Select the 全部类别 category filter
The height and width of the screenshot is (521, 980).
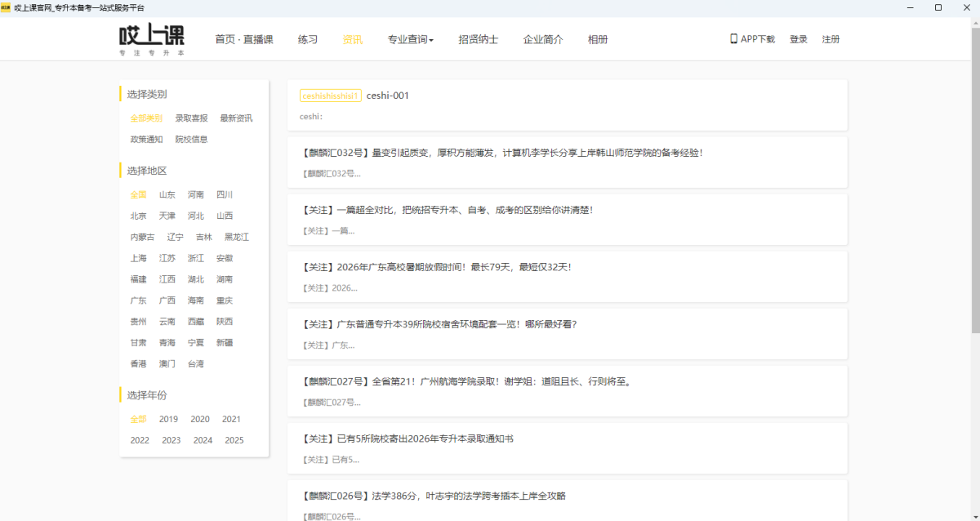click(146, 118)
